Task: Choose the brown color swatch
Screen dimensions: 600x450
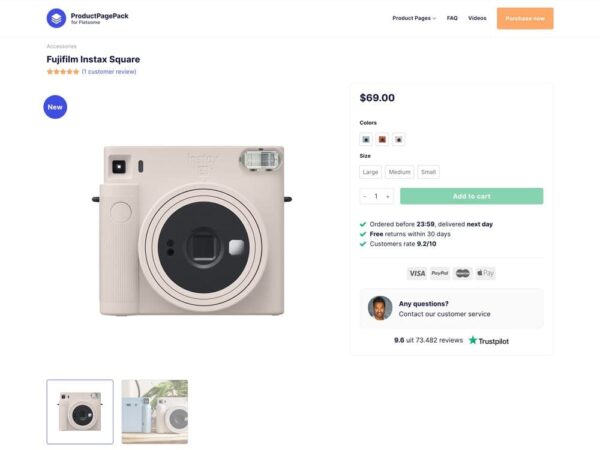Action: [382, 139]
